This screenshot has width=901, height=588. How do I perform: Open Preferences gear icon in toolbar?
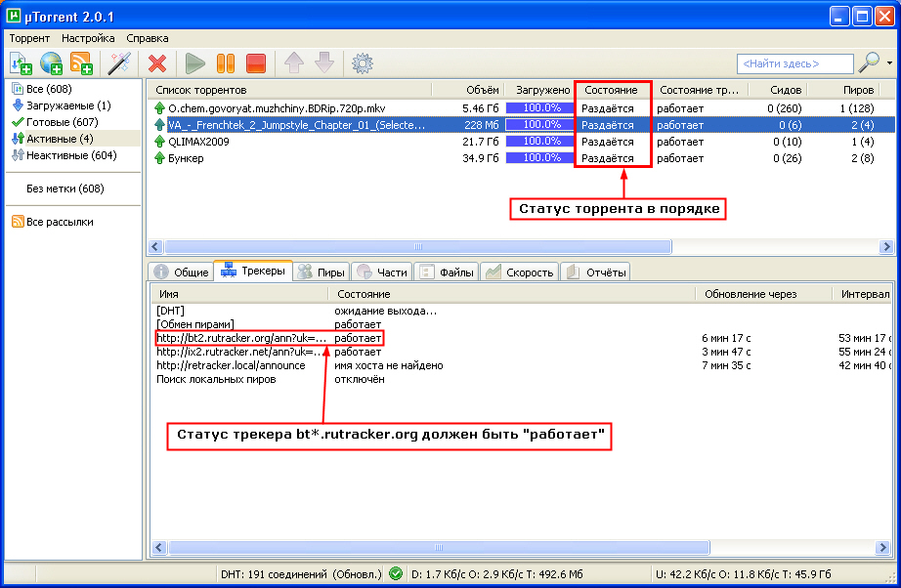(362, 63)
